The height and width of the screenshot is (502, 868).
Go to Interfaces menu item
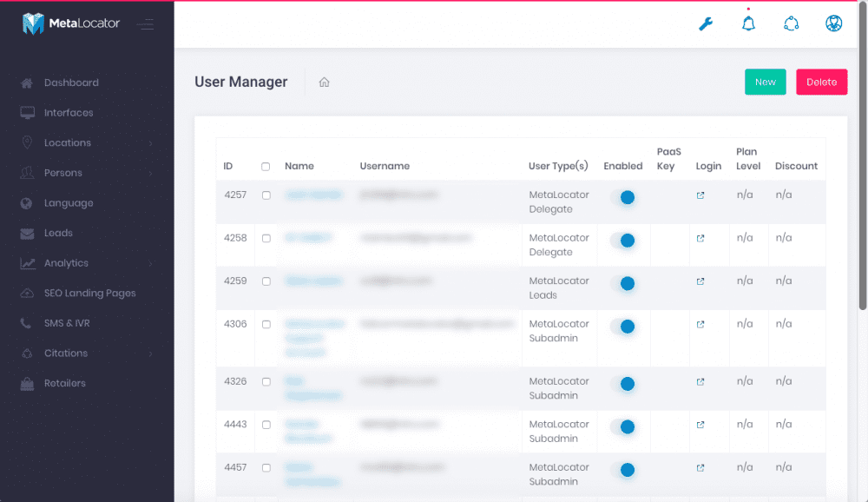pos(69,113)
